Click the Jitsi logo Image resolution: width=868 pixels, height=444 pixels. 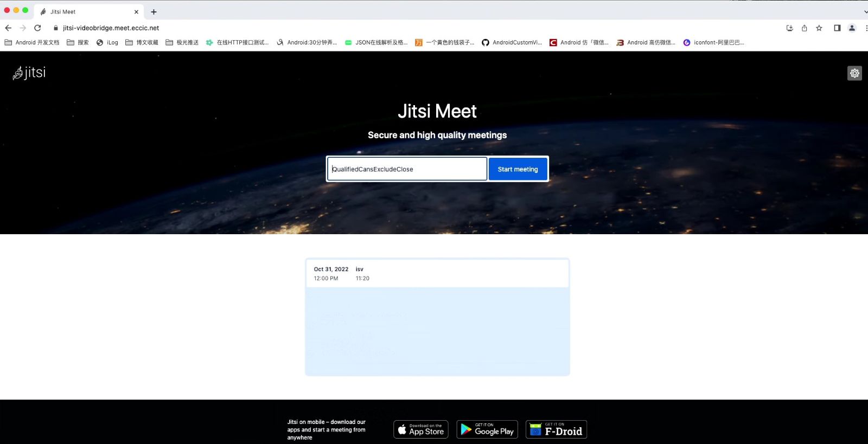pyautogui.click(x=29, y=73)
